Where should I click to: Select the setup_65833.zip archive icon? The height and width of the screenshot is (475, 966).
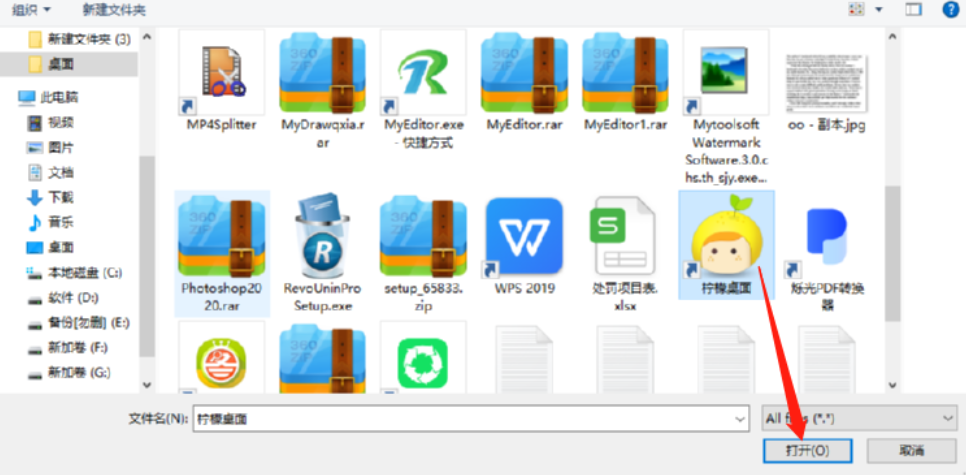click(423, 235)
